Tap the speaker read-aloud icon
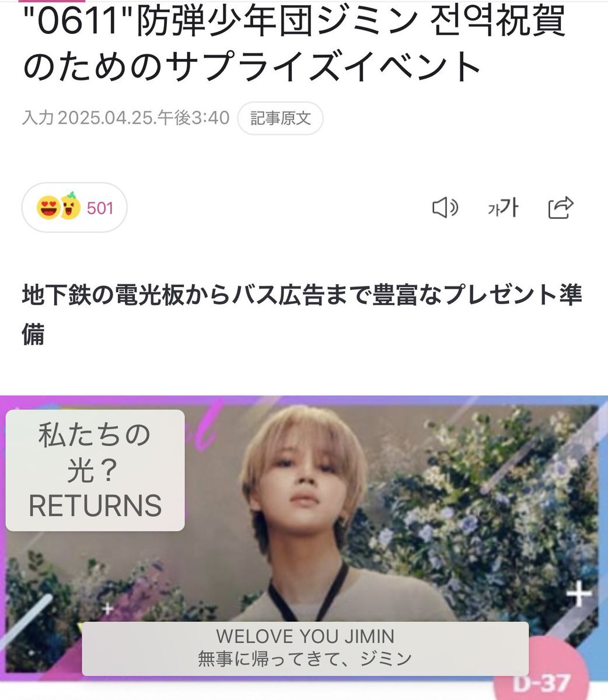Screen dimensions: 608x700 point(445,208)
